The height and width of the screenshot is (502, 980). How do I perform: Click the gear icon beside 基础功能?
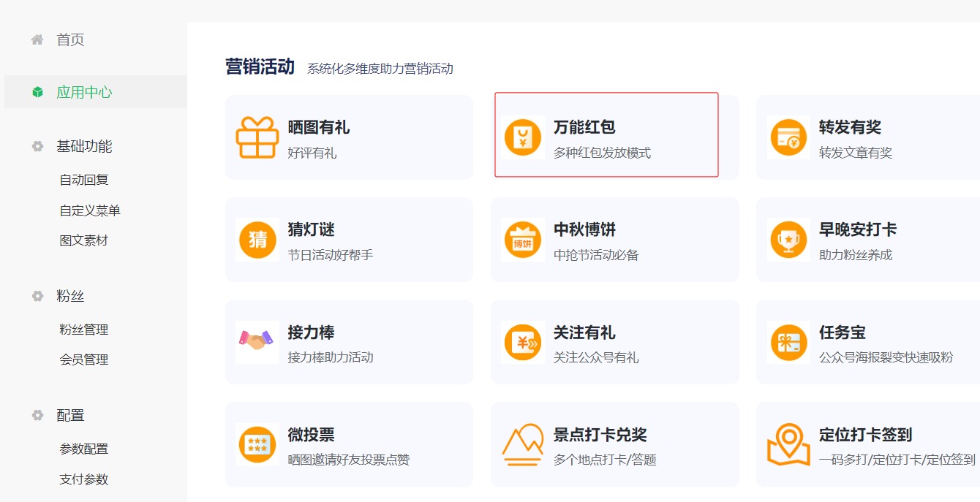point(37,146)
